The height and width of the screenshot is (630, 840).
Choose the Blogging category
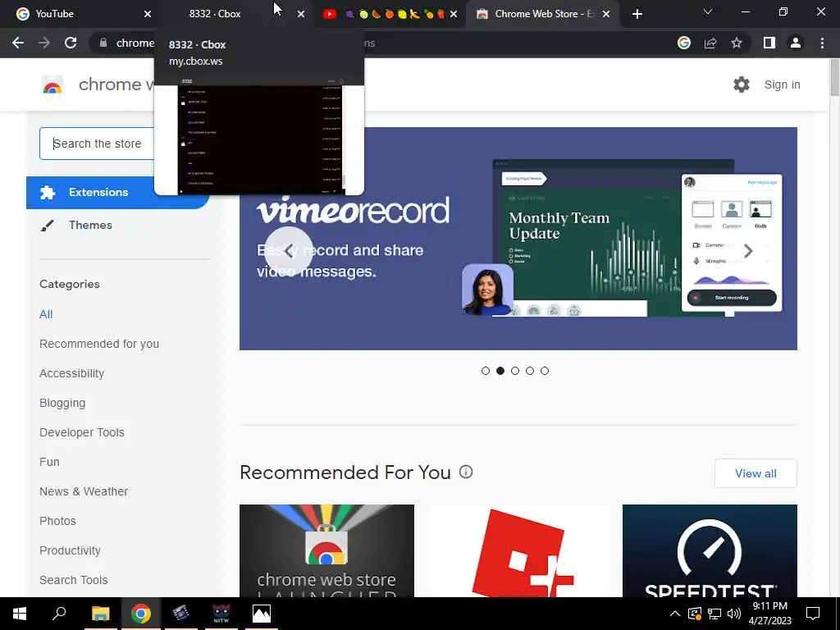(62, 403)
